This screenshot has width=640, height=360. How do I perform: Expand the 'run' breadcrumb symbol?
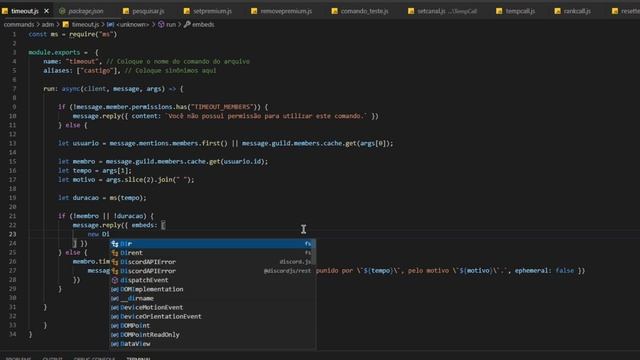point(171,24)
